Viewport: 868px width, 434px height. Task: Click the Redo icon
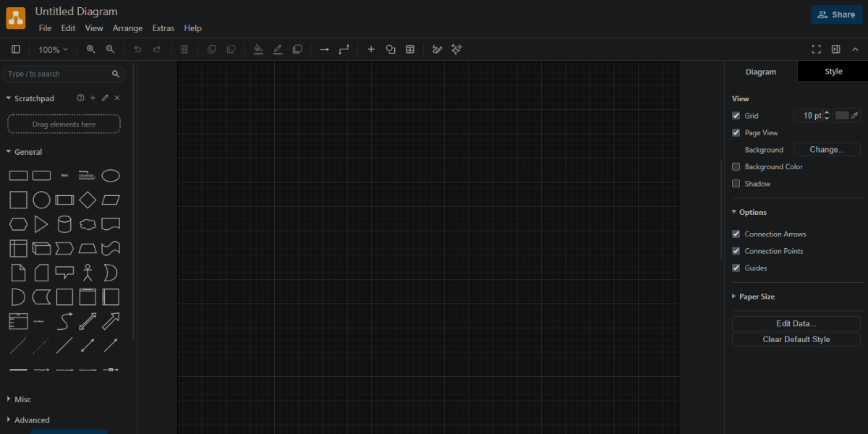pyautogui.click(x=157, y=49)
